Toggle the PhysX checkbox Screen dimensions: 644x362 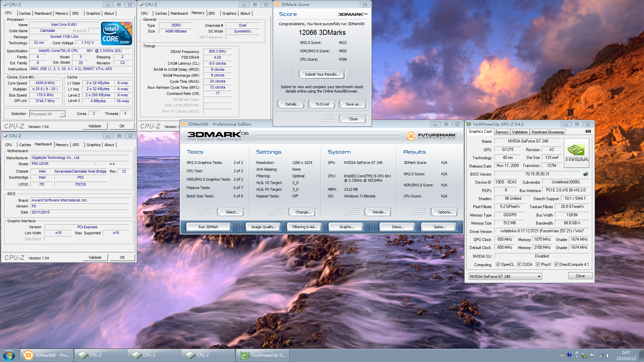pyautogui.click(x=538, y=264)
